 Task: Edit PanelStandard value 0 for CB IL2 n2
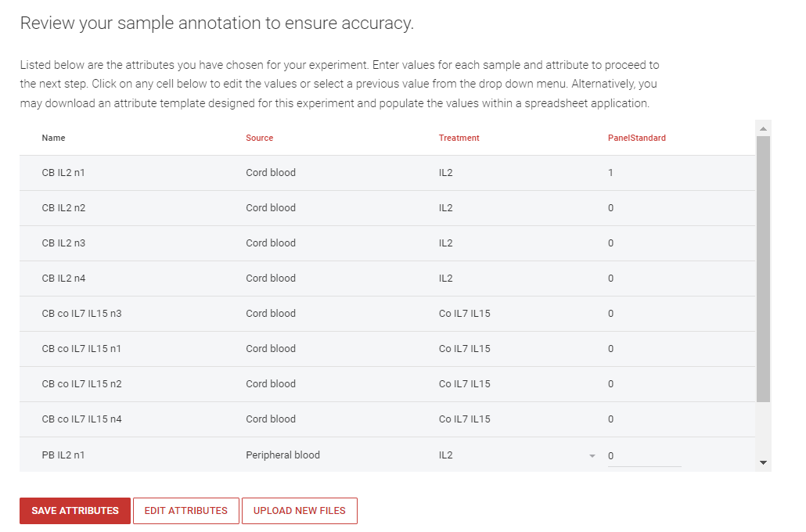coord(610,207)
